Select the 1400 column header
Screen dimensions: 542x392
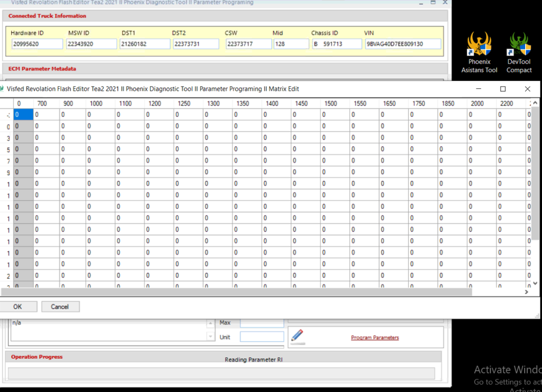(276, 103)
